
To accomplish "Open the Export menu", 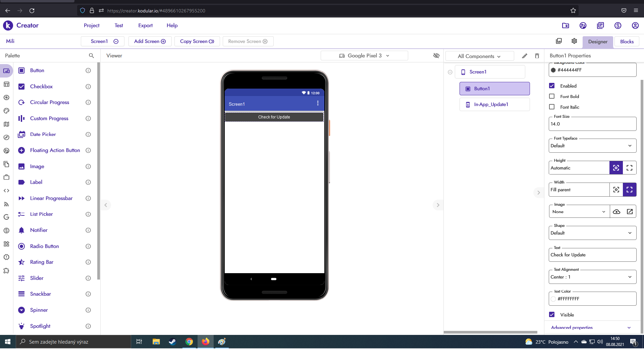I will [145, 26].
